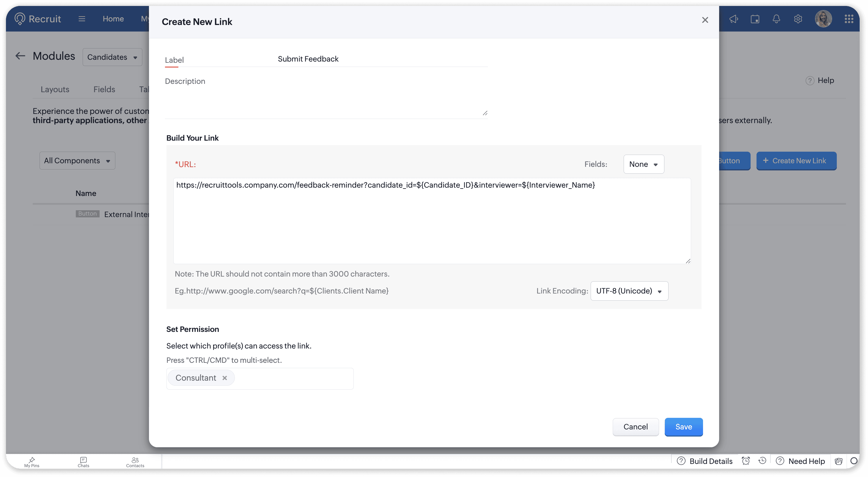Open My Pins in bottom bar

tap(32, 462)
